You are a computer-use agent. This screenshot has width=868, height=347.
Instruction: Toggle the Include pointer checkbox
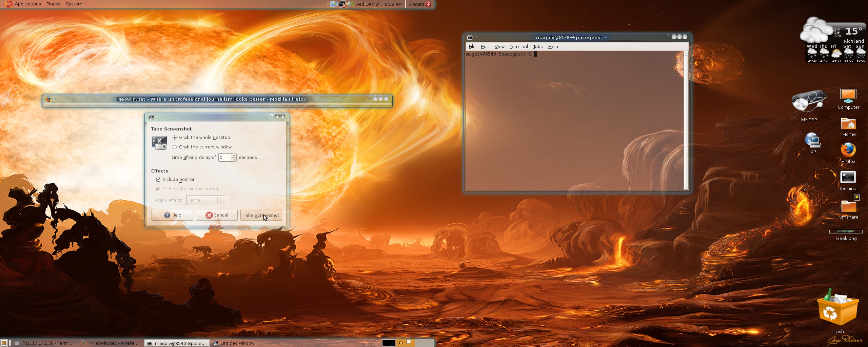point(158,180)
